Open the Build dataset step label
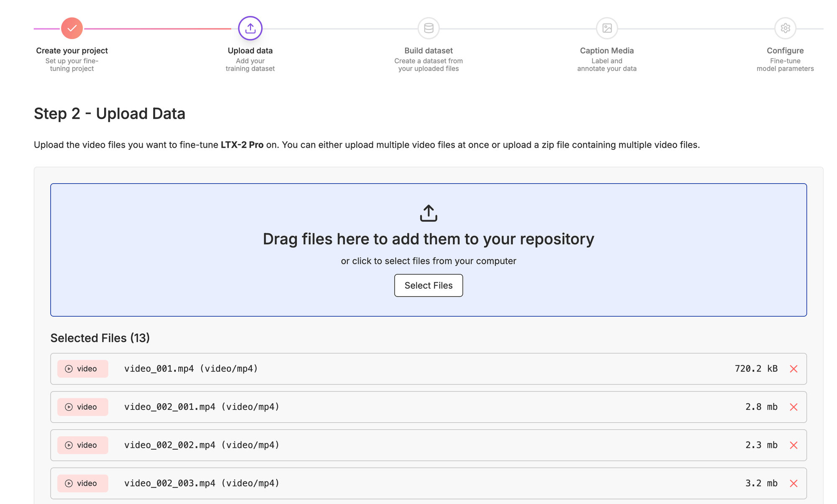The height and width of the screenshot is (504, 837). click(x=429, y=51)
